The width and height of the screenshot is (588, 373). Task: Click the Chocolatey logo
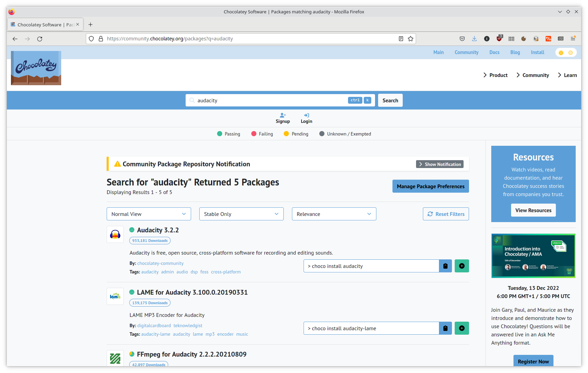click(x=36, y=68)
